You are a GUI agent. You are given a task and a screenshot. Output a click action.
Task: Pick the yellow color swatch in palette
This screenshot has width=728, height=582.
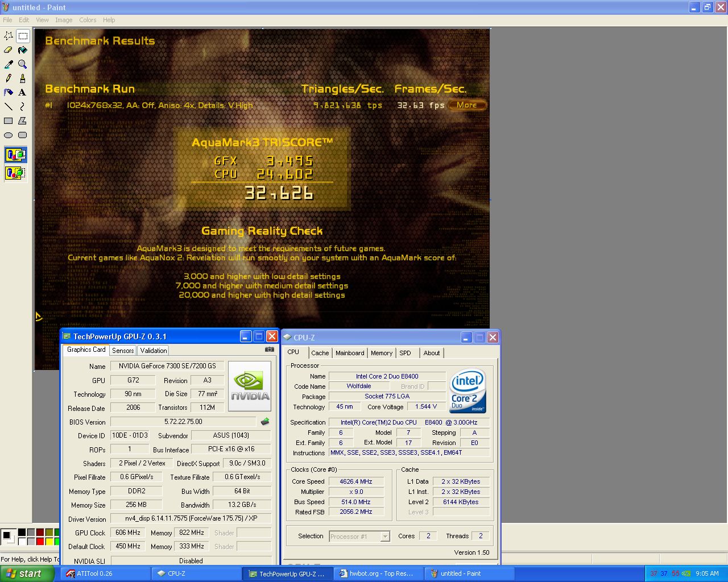[x=49, y=542]
